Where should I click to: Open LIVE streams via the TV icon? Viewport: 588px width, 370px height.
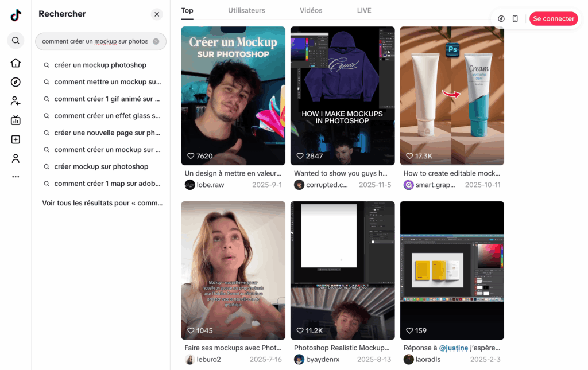point(15,120)
